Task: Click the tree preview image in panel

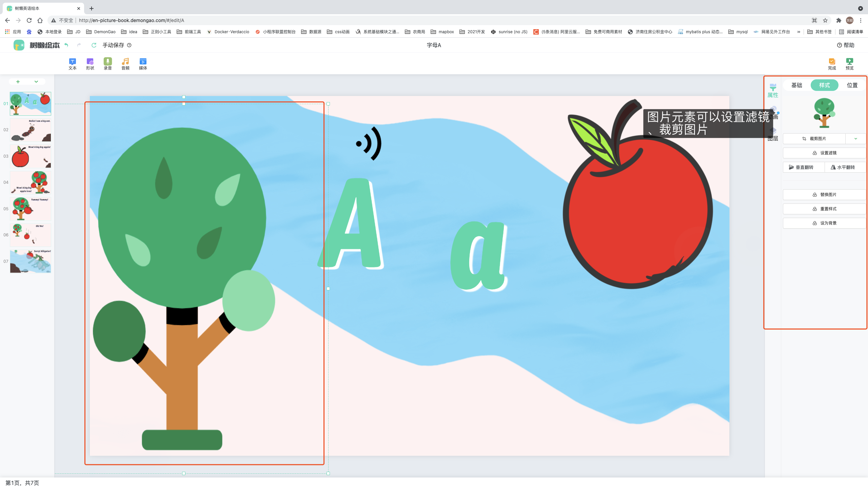Action: click(824, 113)
